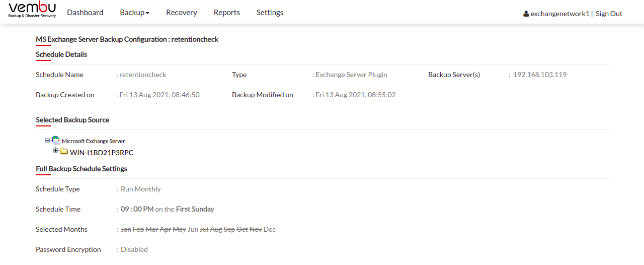Collapse the Microsoft Exchange Server tree node
The image size is (644, 265).
48,141
